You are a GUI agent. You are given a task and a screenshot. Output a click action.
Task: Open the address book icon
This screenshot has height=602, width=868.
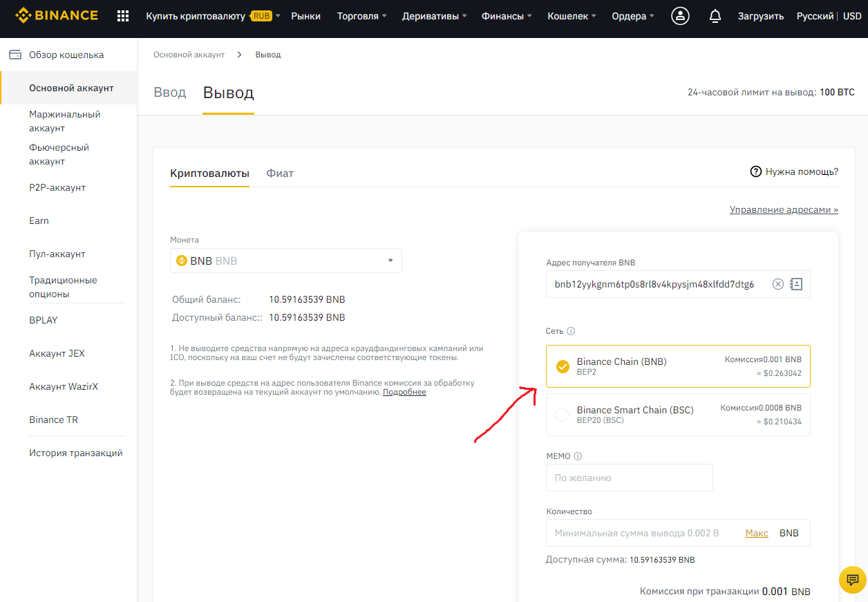pyautogui.click(x=796, y=284)
